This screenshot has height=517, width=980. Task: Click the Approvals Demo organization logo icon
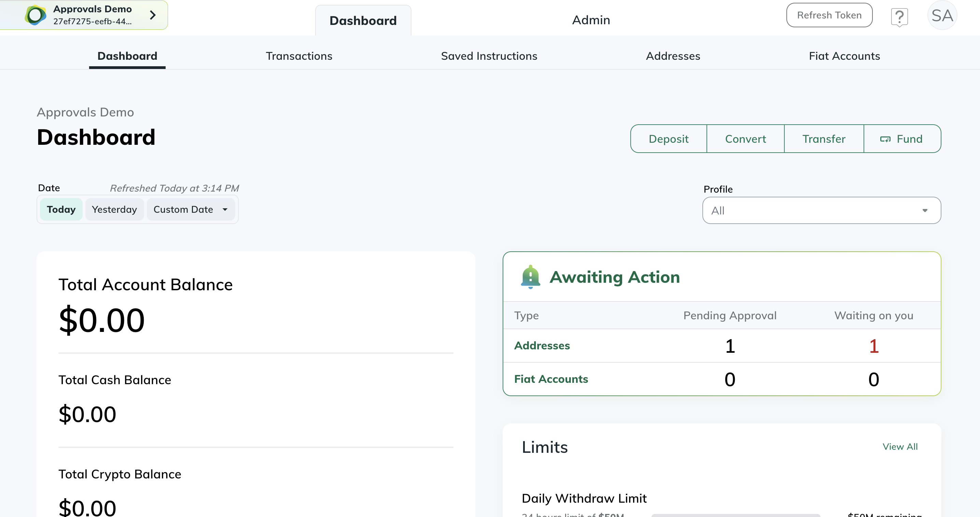click(x=36, y=15)
